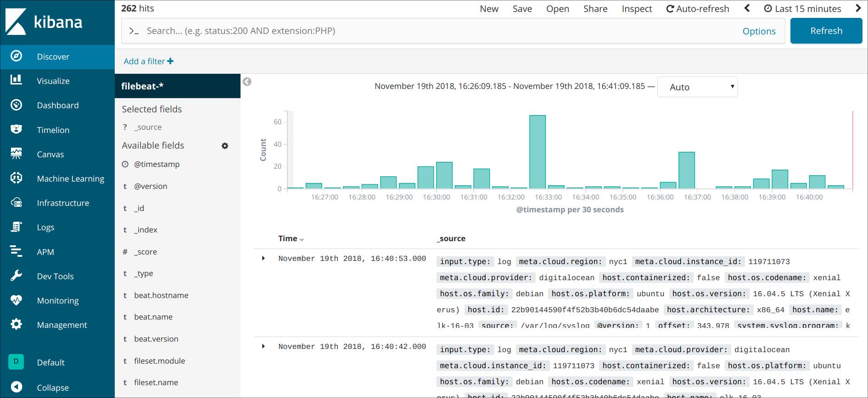Click the Default space avatar
The image size is (868, 398).
[16, 362]
